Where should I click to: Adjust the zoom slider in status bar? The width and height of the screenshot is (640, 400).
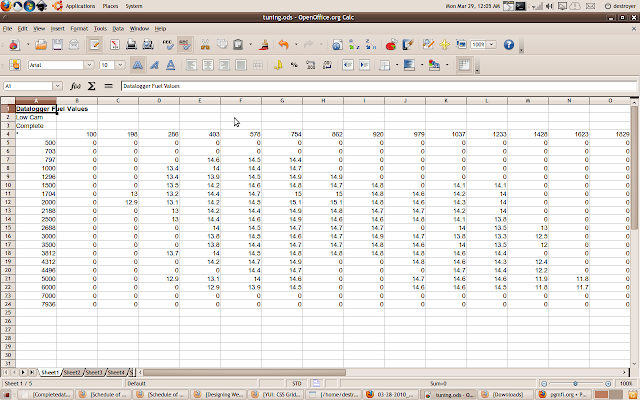[x=576, y=383]
